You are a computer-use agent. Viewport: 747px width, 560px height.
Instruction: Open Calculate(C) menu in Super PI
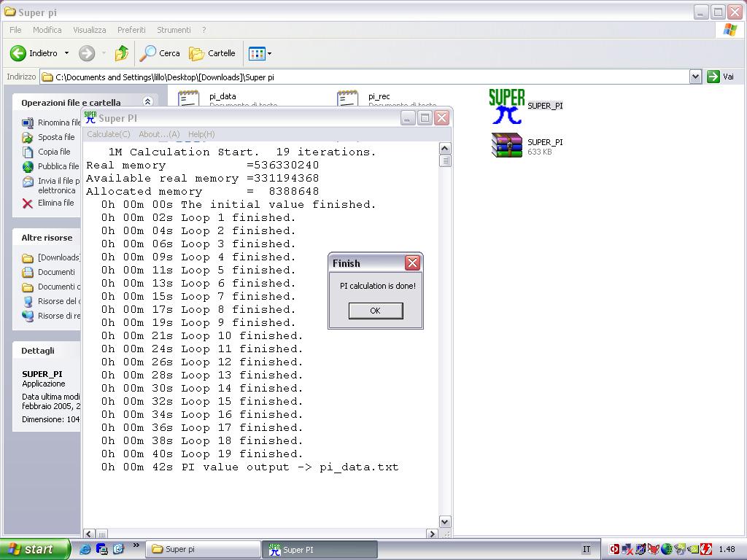[x=108, y=134]
